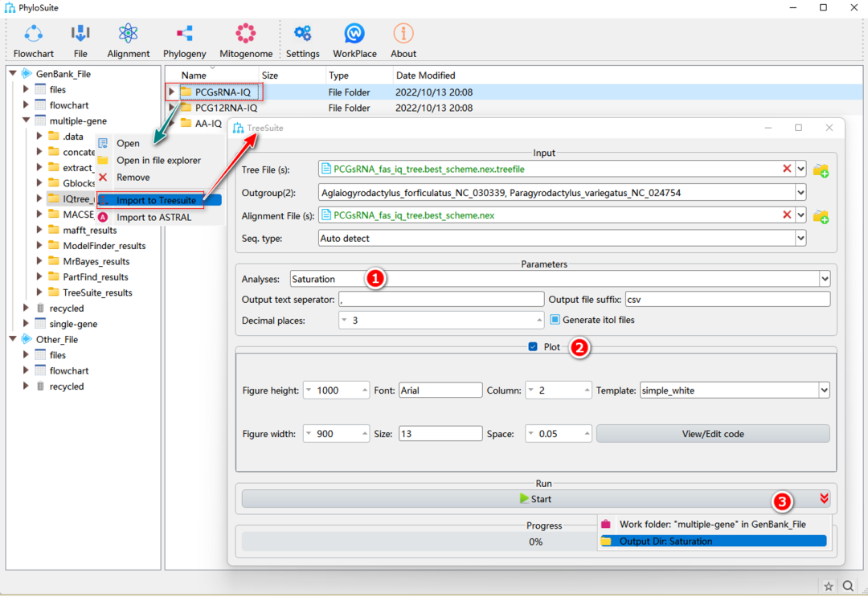Select Work folder multiple-gene entry

712,524
